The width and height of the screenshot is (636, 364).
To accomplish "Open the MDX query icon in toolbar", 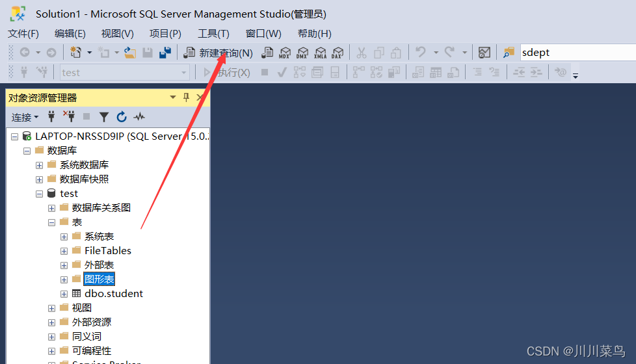I will pyautogui.click(x=285, y=53).
